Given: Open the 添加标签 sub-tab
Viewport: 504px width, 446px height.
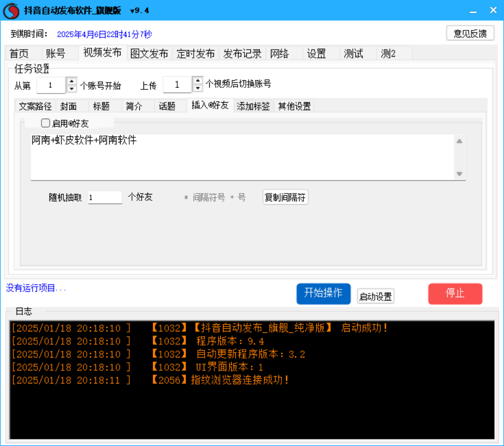Looking at the screenshot, I should tap(253, 106).
